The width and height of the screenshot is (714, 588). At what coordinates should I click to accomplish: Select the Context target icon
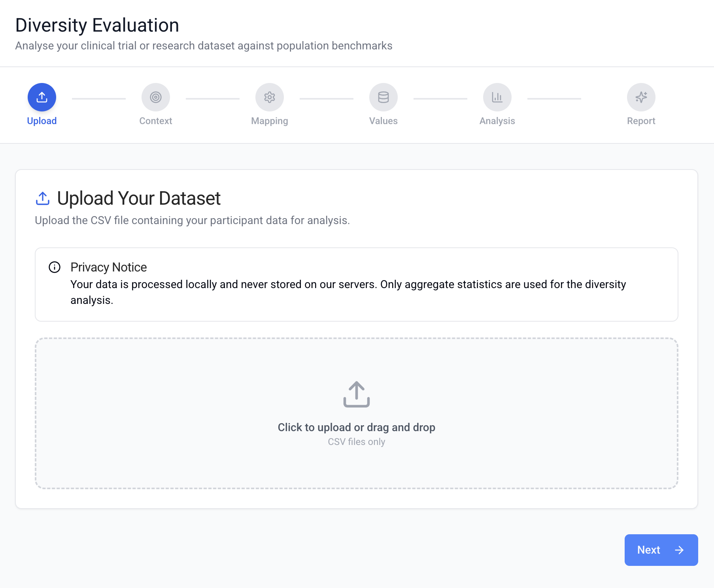point(156,97)
